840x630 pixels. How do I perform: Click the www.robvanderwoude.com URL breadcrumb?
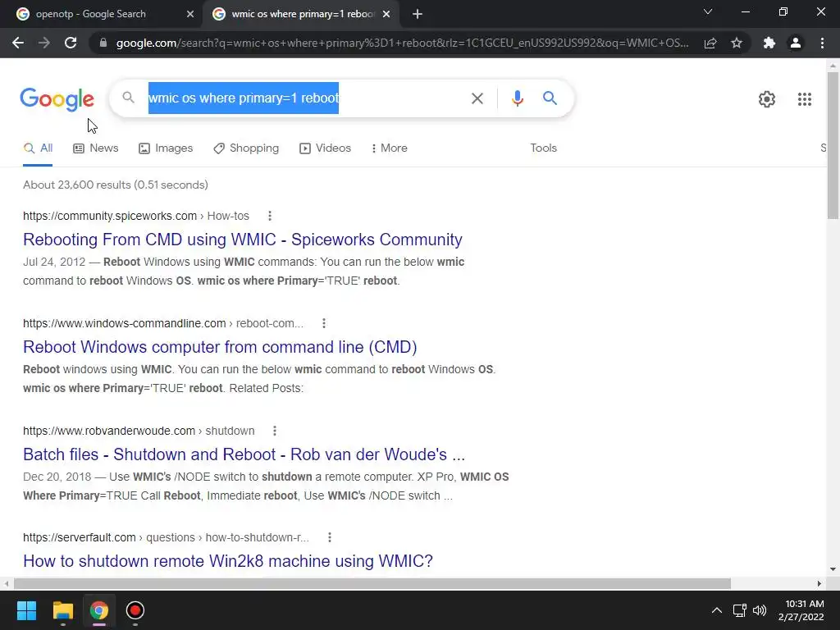pyautogui.click(x=139, y=431)
